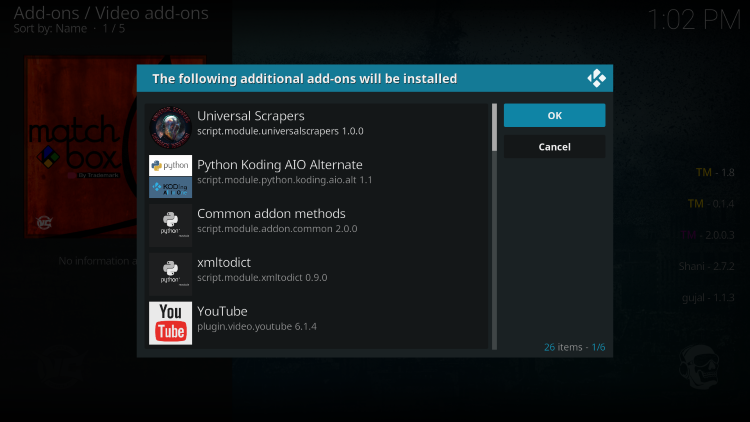Click the add-on list vertical scrollbar
This screenshot has height=422, width=750.
pos(494,127)
